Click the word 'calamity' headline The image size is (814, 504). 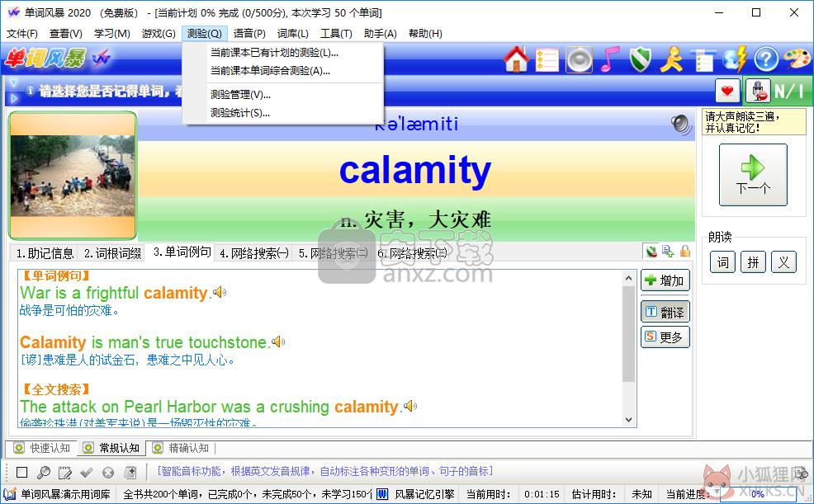(x=414, y=170)
